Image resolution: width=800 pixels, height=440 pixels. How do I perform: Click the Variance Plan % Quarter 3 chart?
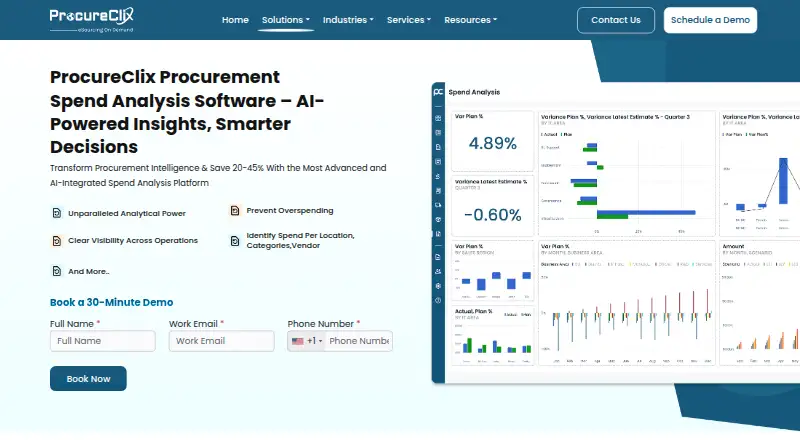627,174
